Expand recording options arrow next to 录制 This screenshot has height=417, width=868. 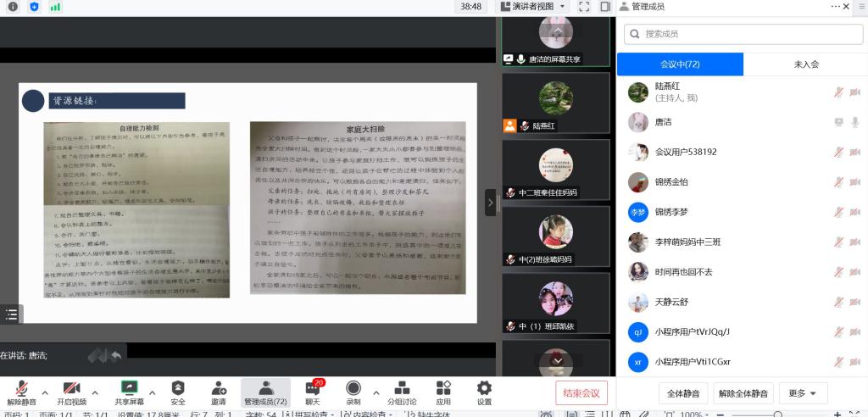point(376,392)
